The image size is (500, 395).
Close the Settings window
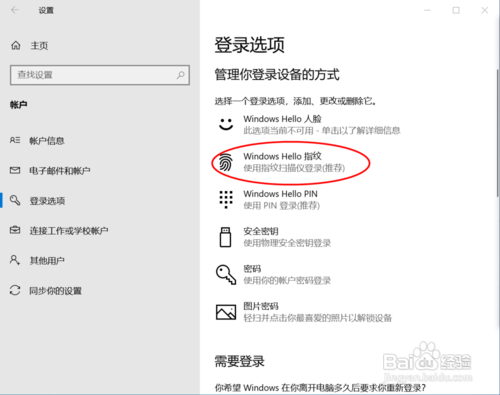click(485, 10)
